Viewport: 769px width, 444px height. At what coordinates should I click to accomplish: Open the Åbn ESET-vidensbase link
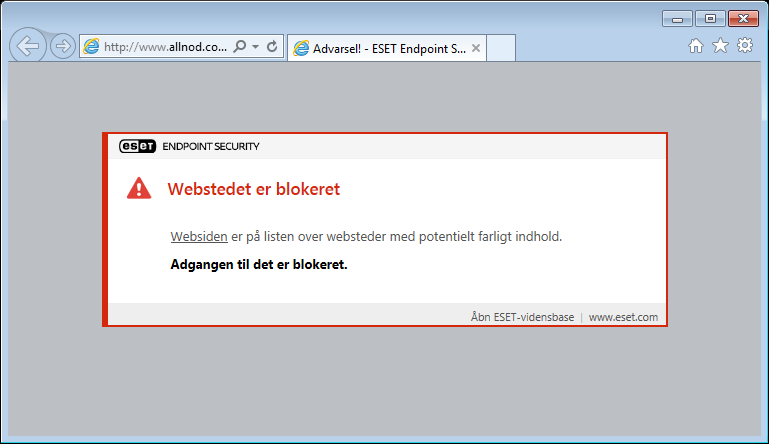522,317
